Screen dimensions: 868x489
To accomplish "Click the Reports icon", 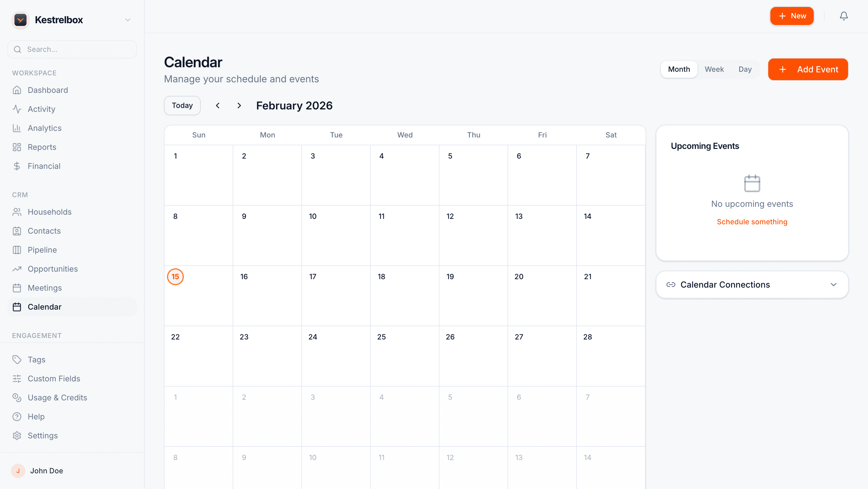I will point(17,147).
